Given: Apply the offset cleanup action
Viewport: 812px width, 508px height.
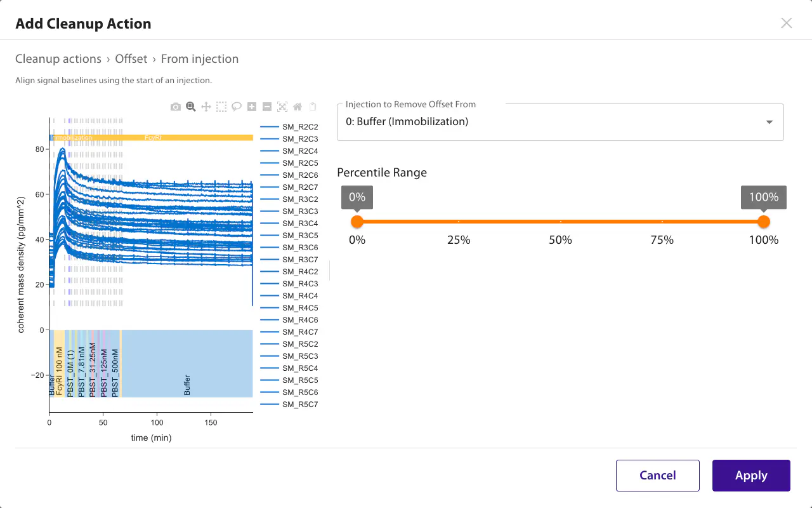Looking at the screenshot, I should click(x=751, y=476).
